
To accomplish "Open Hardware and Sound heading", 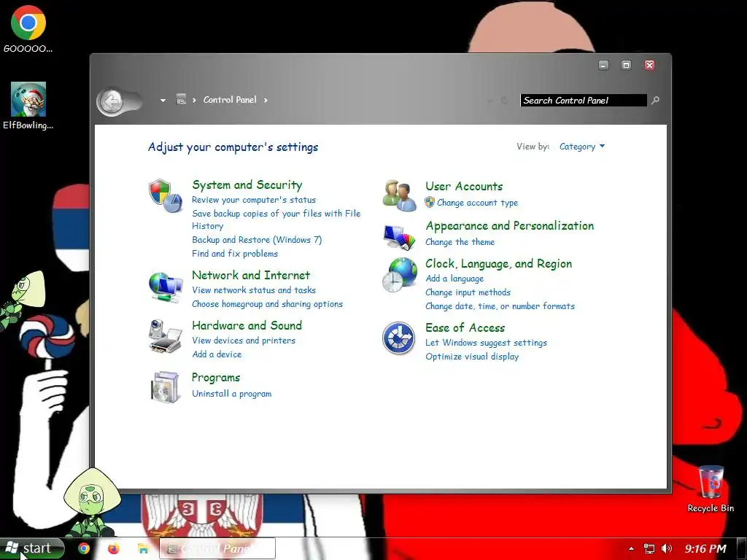I will click(247, 325).
